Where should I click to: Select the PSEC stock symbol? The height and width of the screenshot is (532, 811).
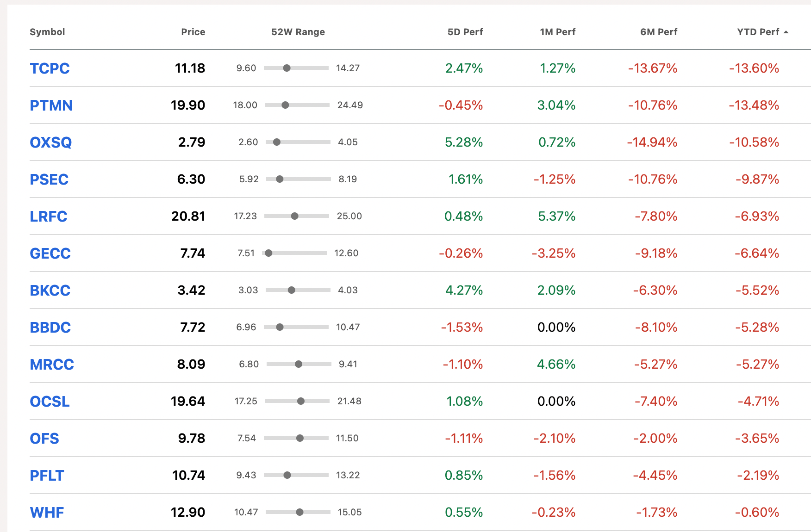[49, 179]
